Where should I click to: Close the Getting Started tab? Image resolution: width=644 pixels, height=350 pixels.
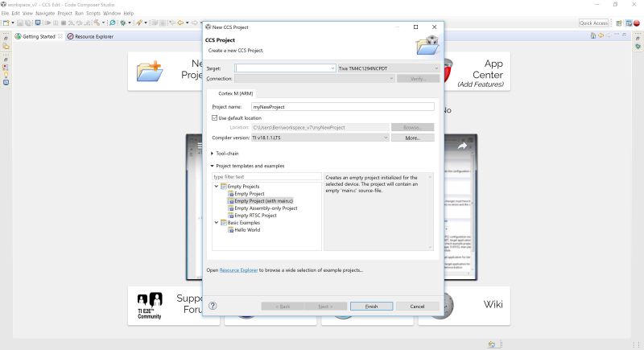point(60,36)
